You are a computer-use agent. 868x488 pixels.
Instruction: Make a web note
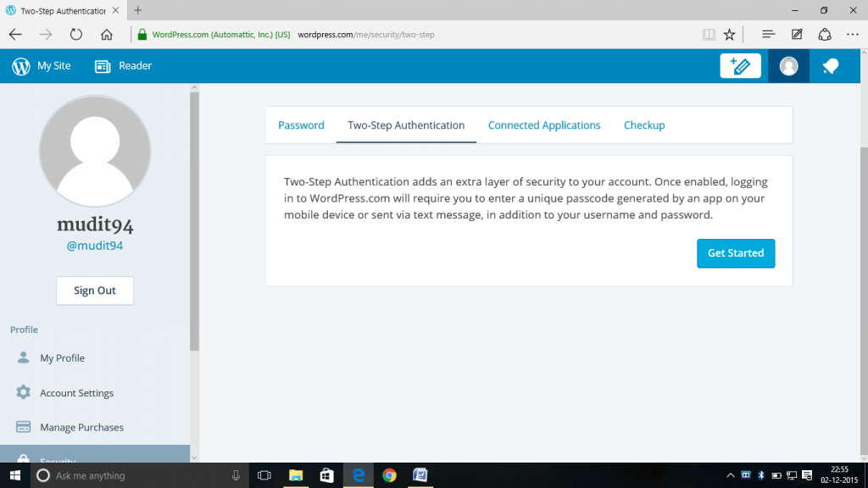tap(797, 34)
